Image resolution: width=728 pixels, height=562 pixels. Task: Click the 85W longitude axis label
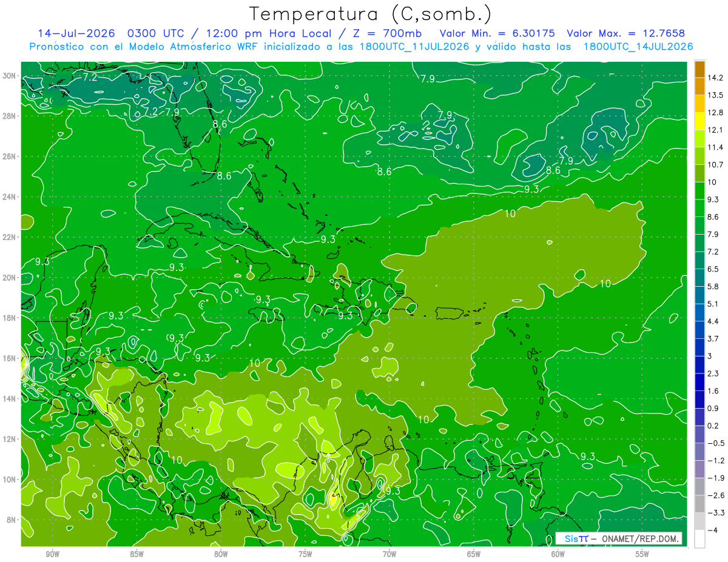pos(136,554)
